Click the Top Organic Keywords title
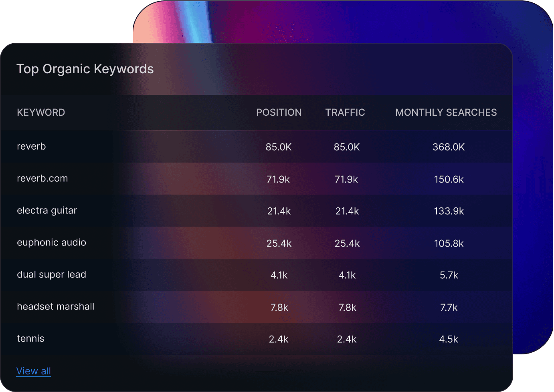The width and height of the screenshot is (554, 392). (85, 68)
